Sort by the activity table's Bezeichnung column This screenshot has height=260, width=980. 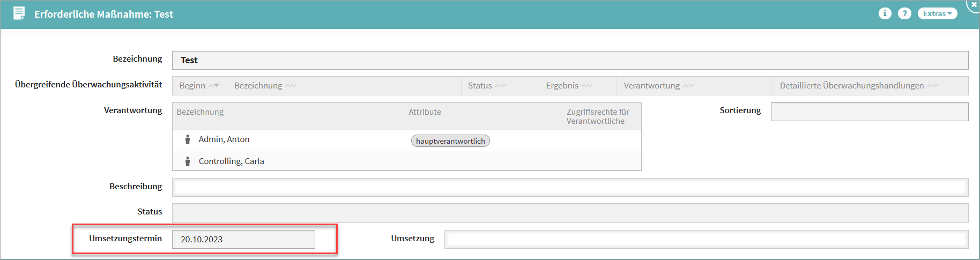[x=265, y=86]
